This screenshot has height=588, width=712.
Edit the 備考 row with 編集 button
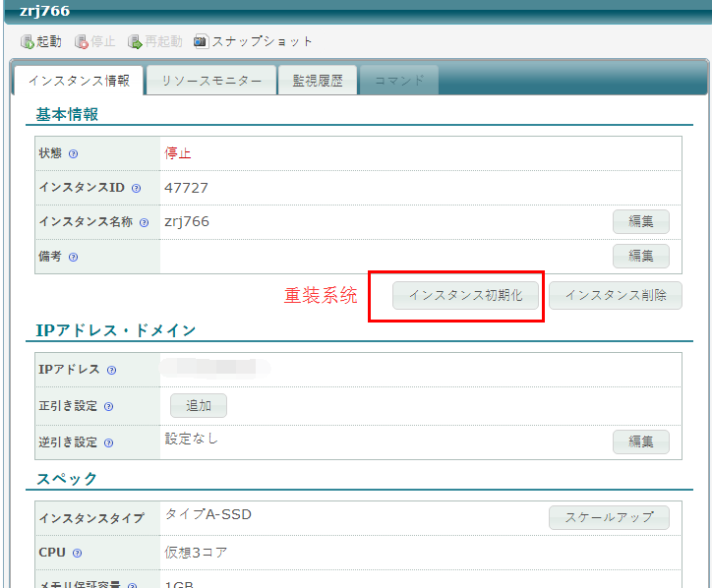[x=641, y=256]
